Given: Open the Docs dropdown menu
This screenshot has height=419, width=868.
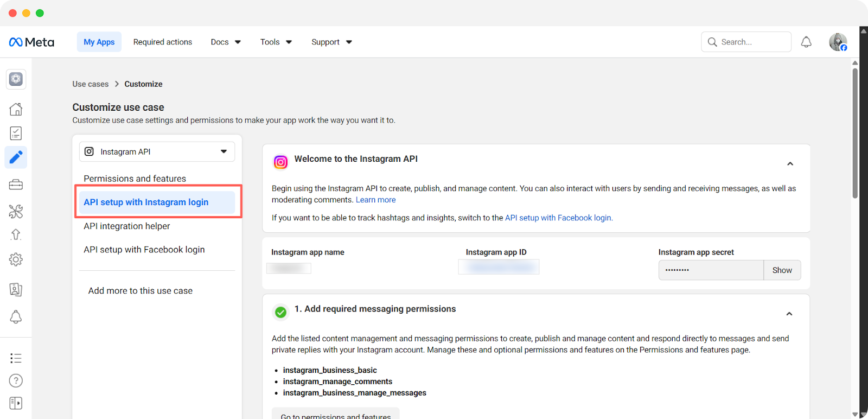Looking at the screenshot, I should pyautogui.click(x=226, y=42).
